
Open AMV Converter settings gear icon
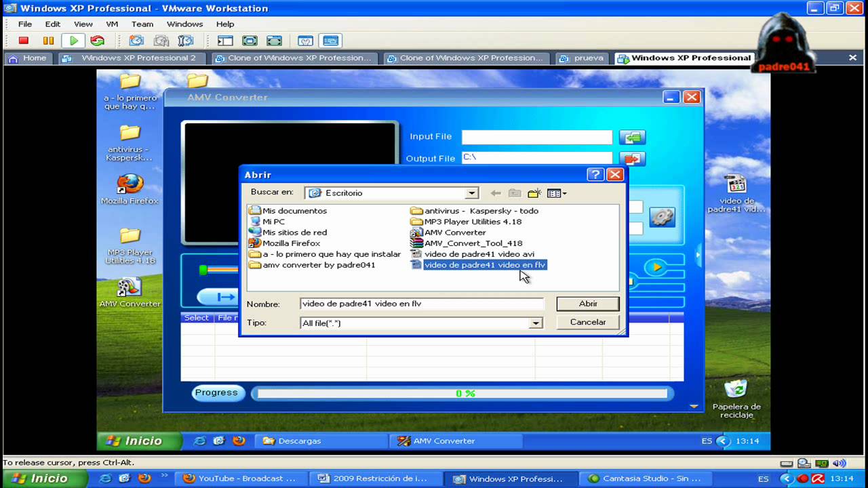pyautogui.click(x=662, y=218)
